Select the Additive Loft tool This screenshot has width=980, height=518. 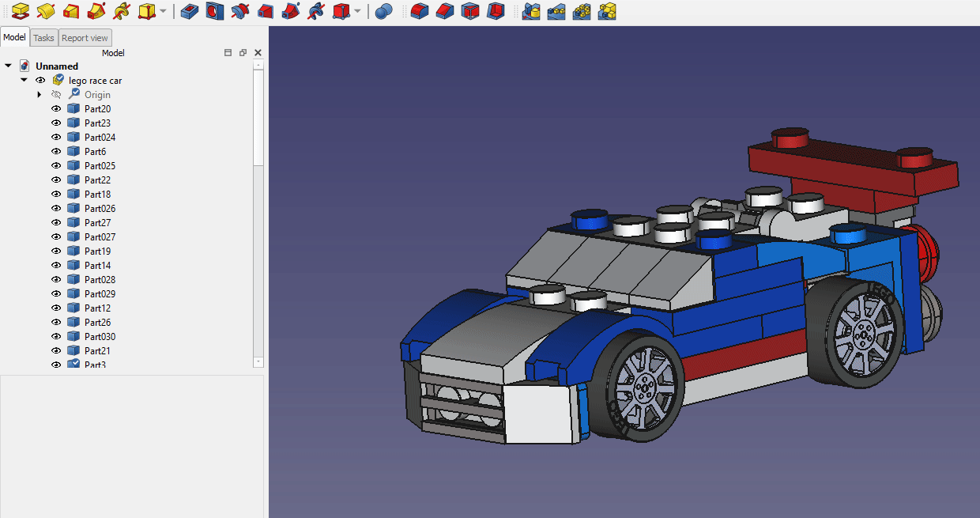pos(71,11)
